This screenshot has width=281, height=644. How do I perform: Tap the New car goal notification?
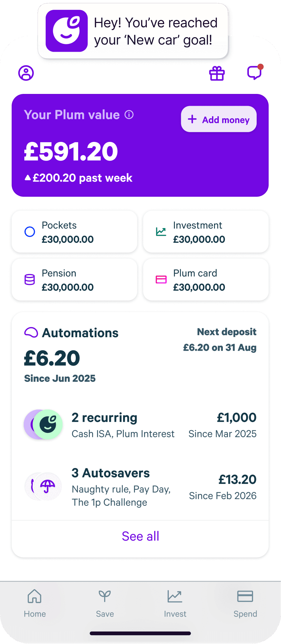pos(133,31)
